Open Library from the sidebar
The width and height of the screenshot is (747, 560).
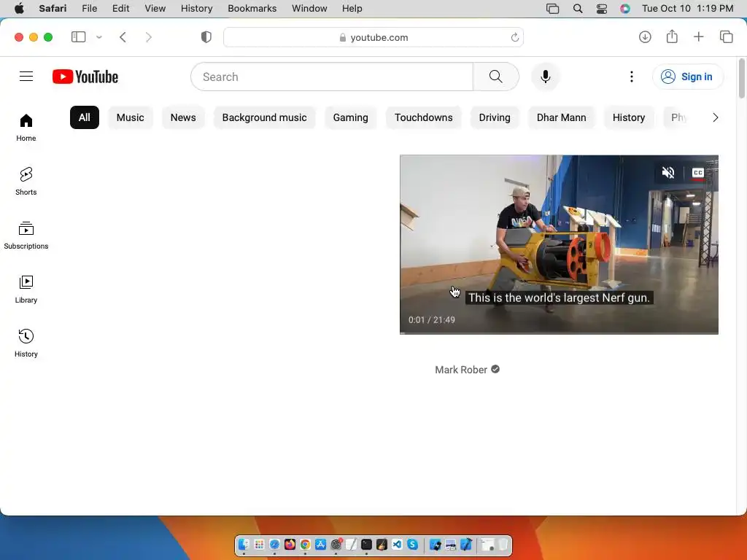pos(26,289)
